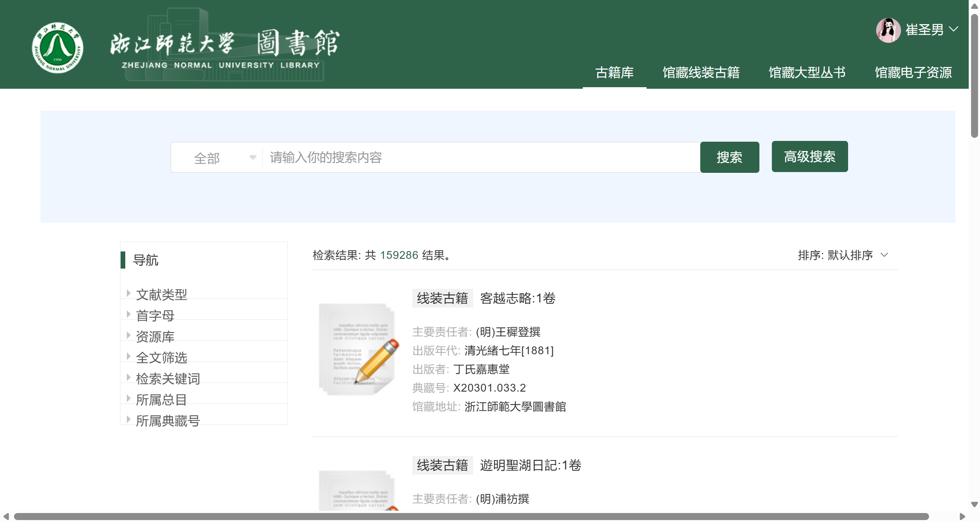Switch to 馆藏电子资源 tab
The height and width of the screenshot is (522, 980).
(x=913, y=73)
